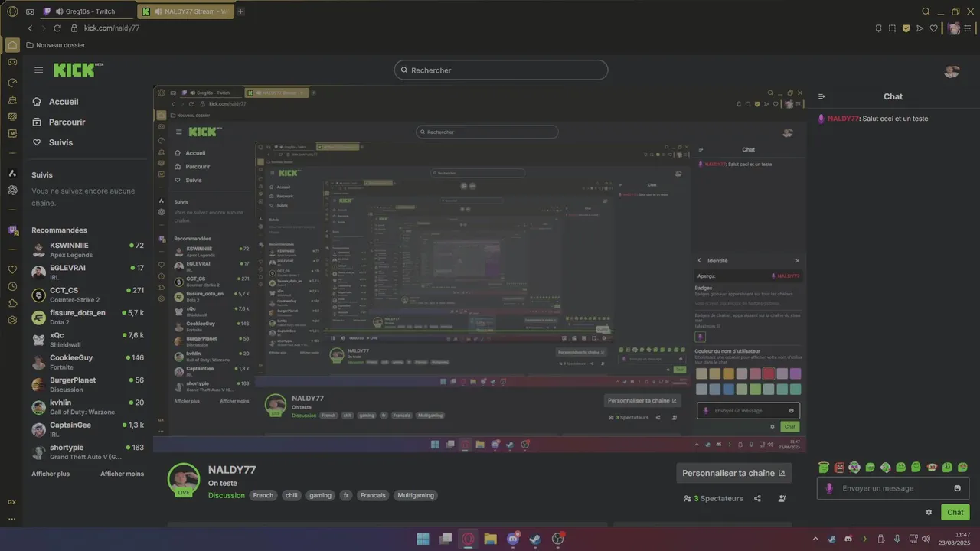
Task: Open kvhlin recommended channel
Action: [87, 407]
